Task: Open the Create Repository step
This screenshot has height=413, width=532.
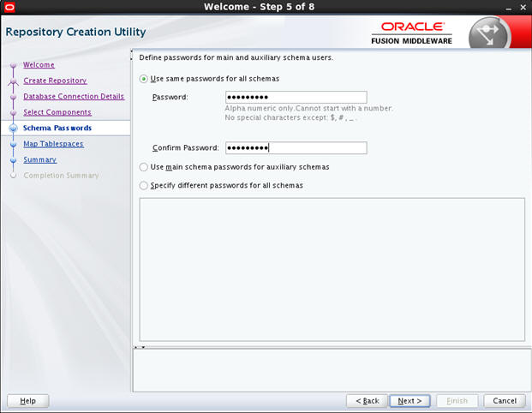Action: click(55, 81)
